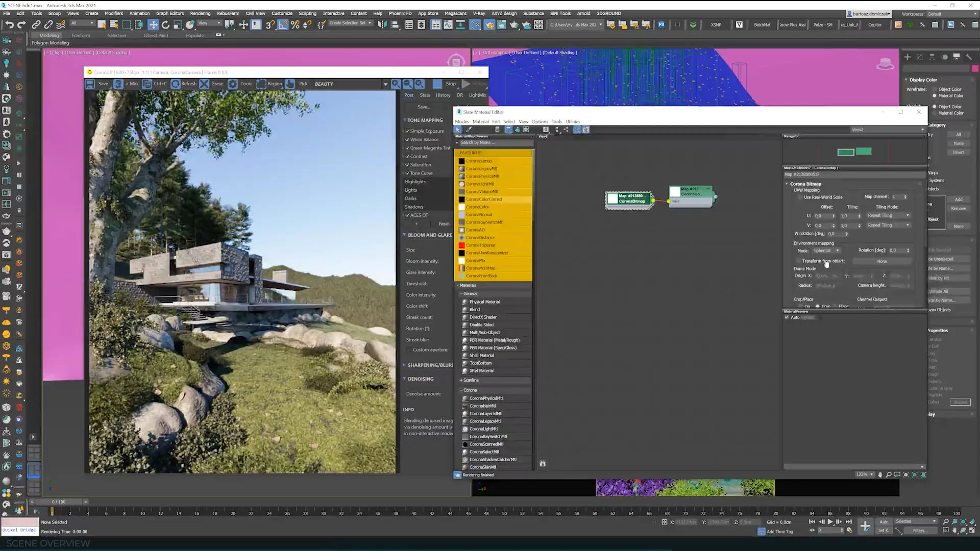Toggle the Contrast checkbox
The width and height of the screenshot is (980, 551).
(x=407, y=156)
